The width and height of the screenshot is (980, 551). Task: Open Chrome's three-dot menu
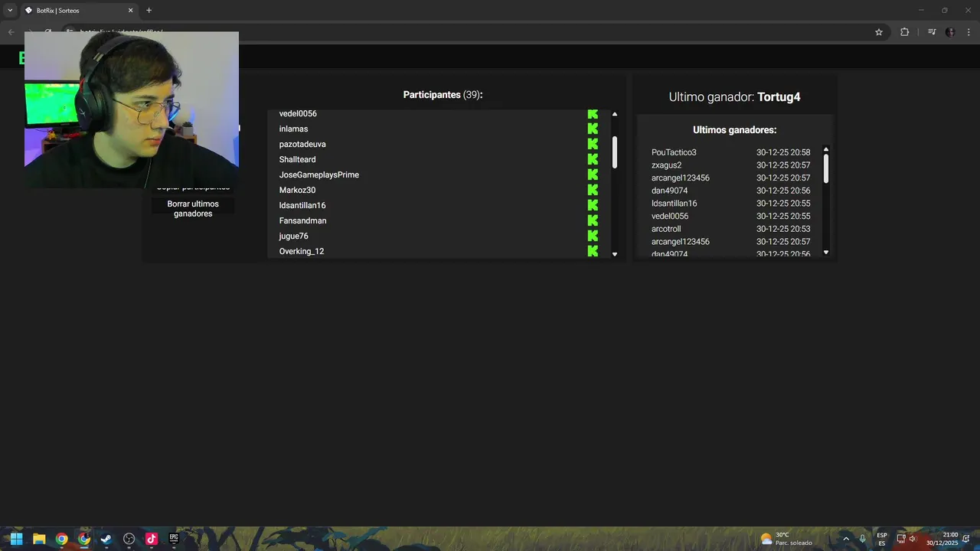coord(969,32)
